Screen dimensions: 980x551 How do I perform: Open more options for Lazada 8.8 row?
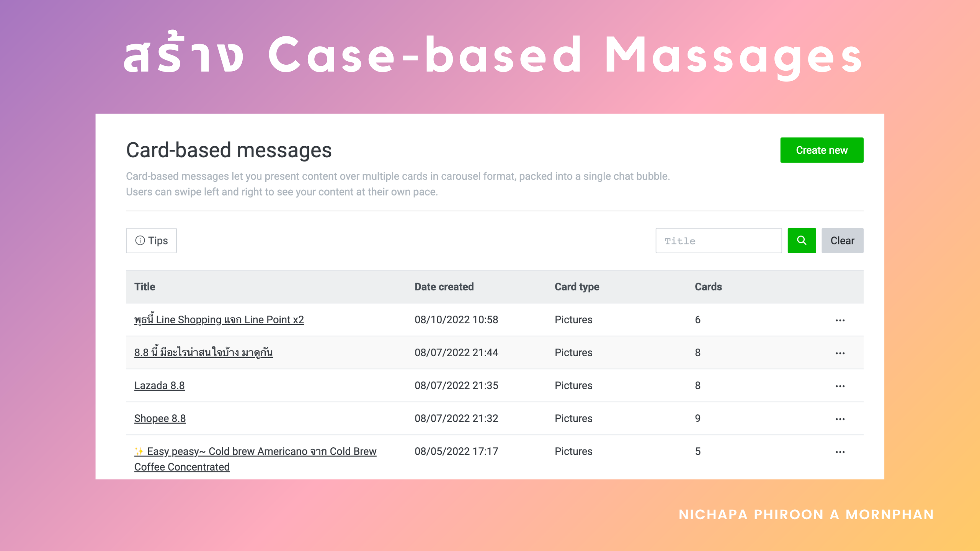coord(840,386)
